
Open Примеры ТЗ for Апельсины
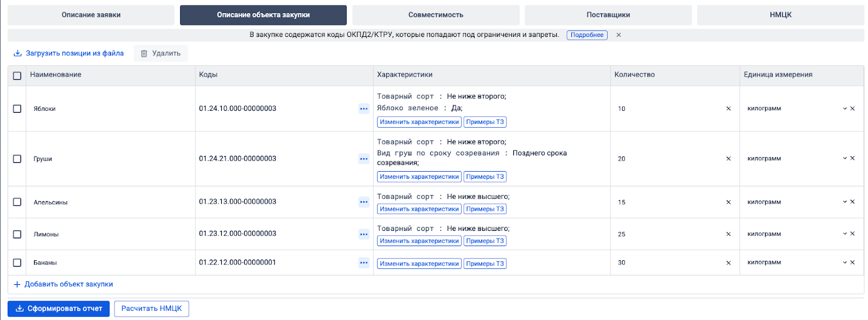coord(485,209)
